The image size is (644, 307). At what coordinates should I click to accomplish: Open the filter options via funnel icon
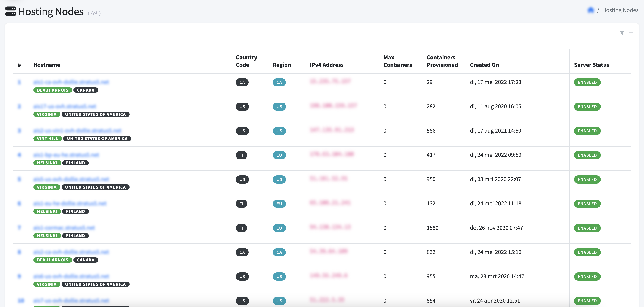tap(622, 33)
